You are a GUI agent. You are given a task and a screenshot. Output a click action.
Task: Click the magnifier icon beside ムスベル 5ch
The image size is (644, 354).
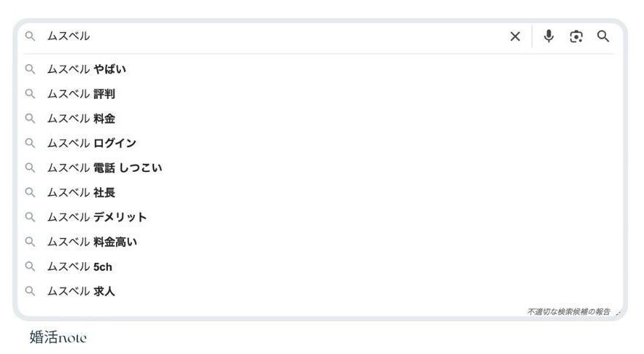point(30,266)
